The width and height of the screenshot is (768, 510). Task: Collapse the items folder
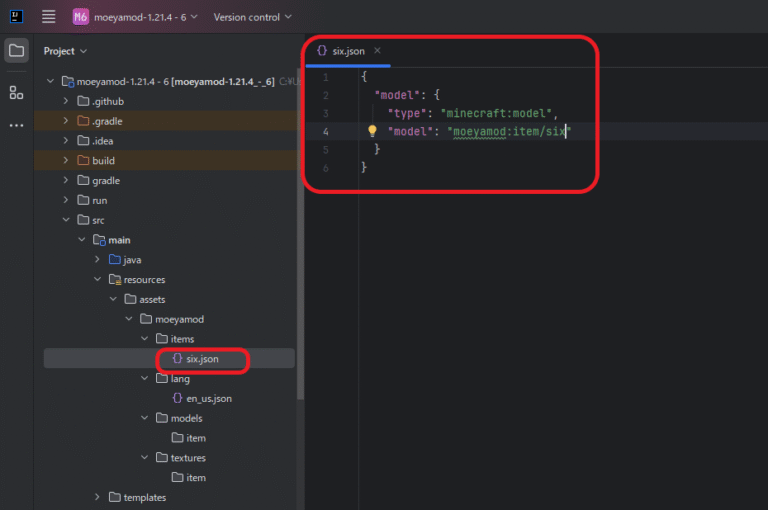[144, 339]
